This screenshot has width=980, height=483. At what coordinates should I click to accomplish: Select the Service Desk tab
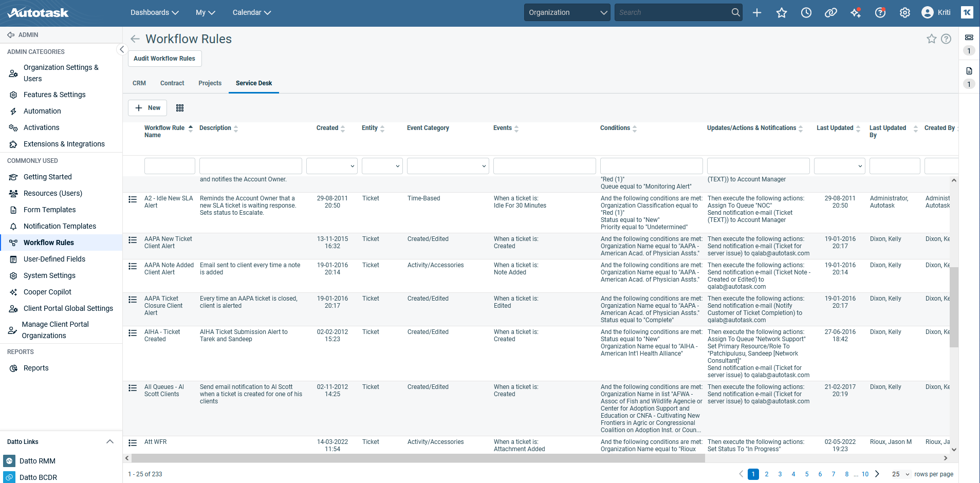254,83
